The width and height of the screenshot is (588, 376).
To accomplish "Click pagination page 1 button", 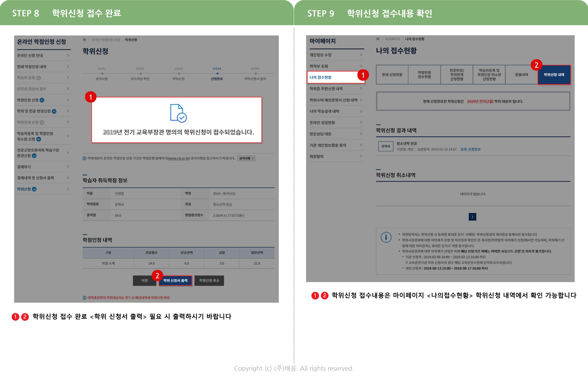I will 472,217.
